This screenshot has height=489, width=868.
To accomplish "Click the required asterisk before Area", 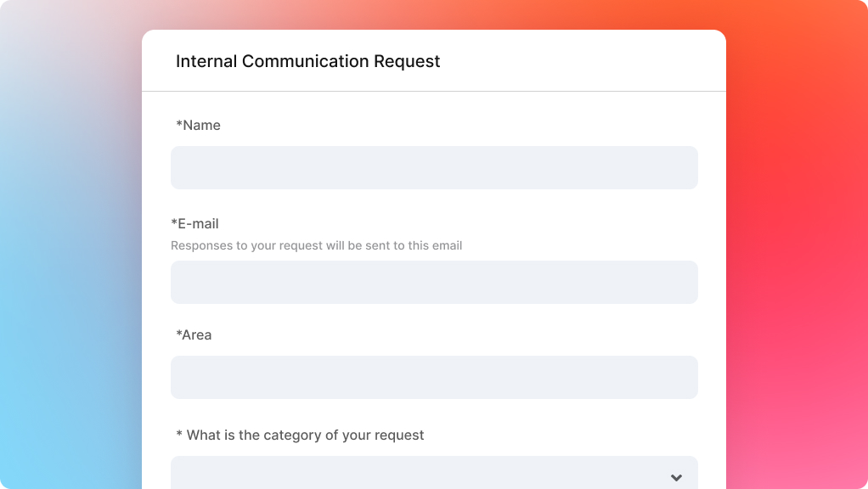I will click(x=179, y=333).
